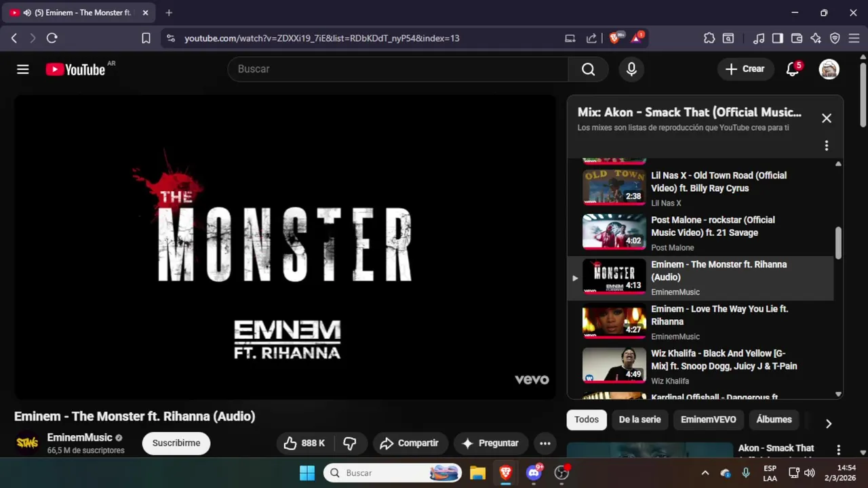Mute tab using speaker icon on tab

click(26, 12)
